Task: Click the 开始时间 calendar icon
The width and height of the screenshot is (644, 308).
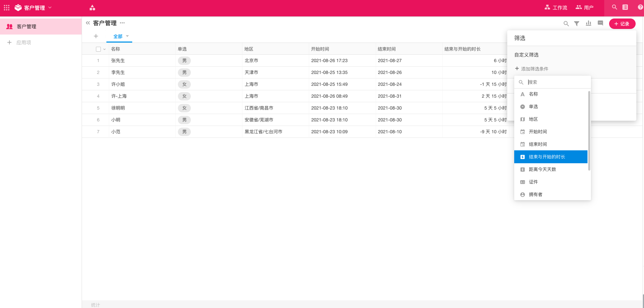Action: 523,132
